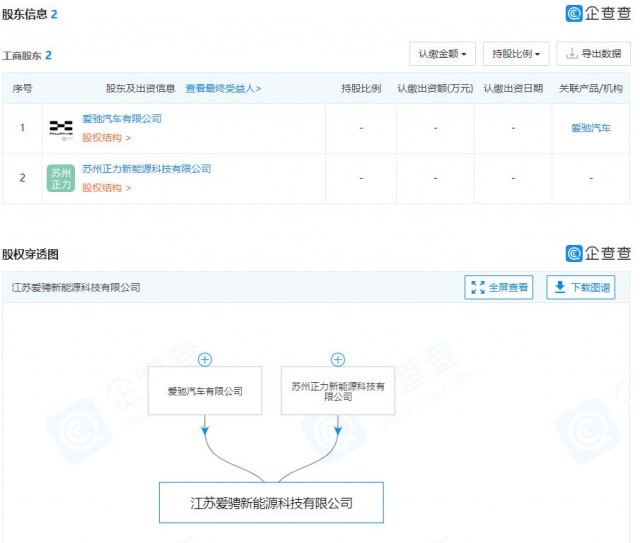The width and height of the screenshot is (640, 543).
Task: Click the 认缴出资日期 column header
Action: (x=513, y=88)
